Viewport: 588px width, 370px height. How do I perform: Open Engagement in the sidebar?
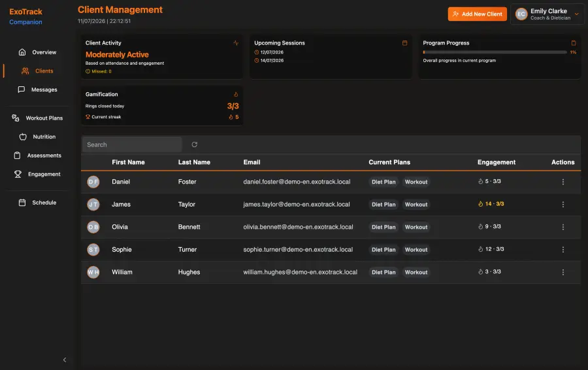37,174
